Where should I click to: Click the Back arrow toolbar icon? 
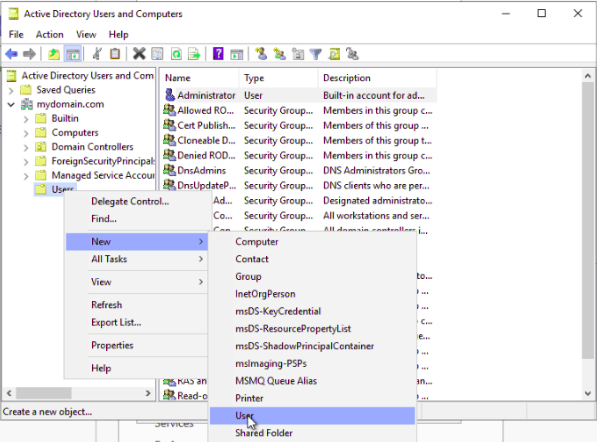pos(11,54)
